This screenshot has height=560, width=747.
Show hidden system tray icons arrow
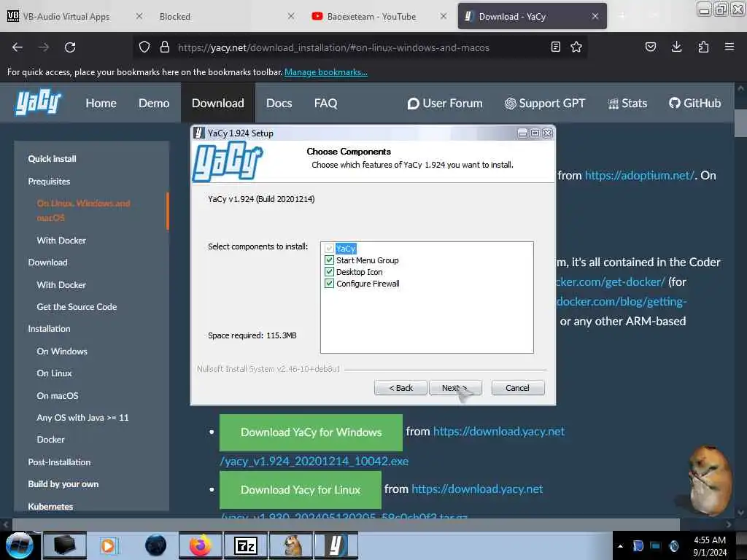(x=620, y=546)
